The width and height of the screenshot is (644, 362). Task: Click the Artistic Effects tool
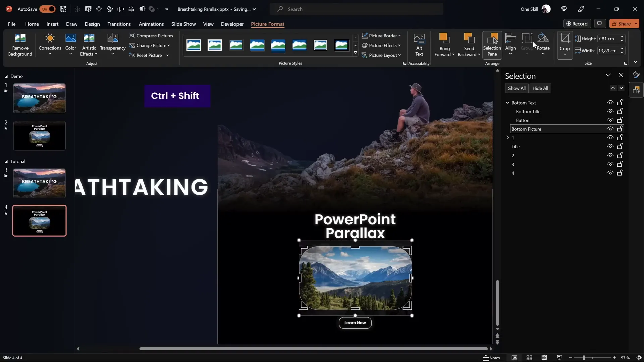[89, 44]
